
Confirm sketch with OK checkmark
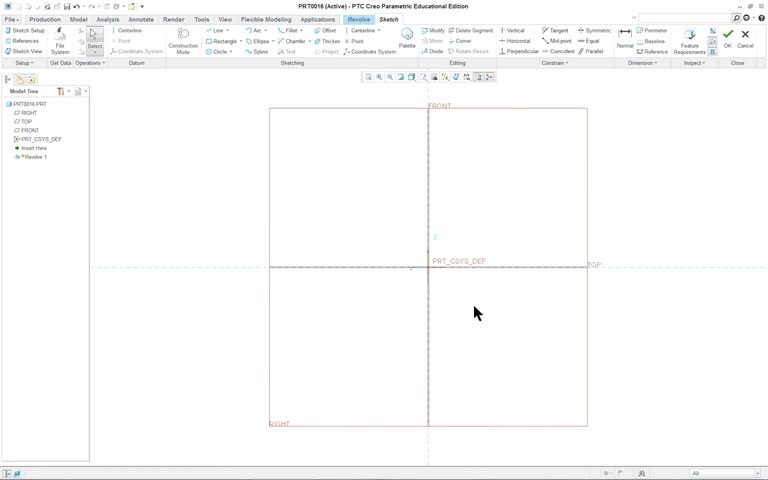click(x=728, y=38)
